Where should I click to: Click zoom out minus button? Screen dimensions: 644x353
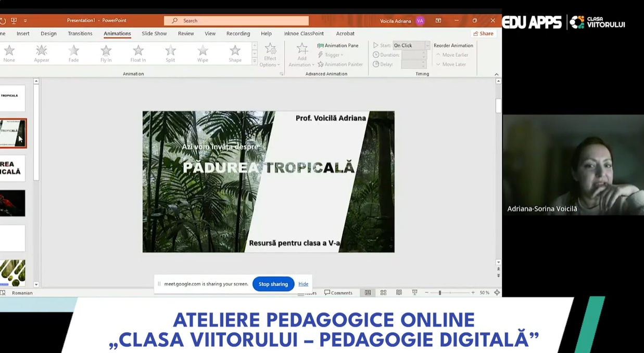427,293
